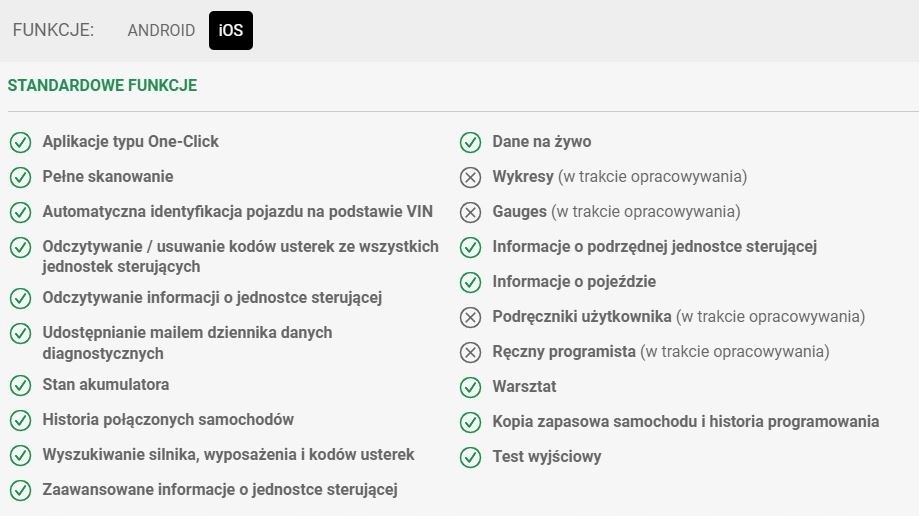This screenshot has height=516, width=919.
Task: Click the X icon next to Wykresy
Action: click(x=470, y=177)
